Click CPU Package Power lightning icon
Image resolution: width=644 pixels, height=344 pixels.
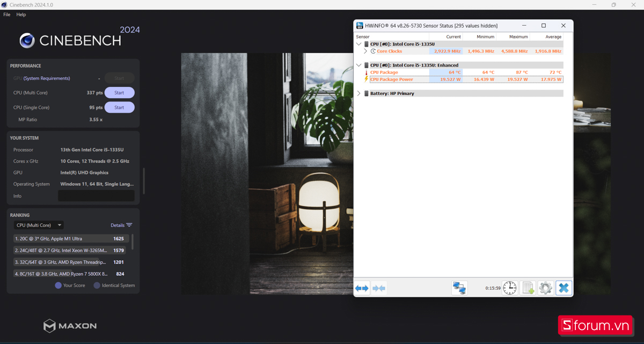pyautogui.click(x=367, y=79)
